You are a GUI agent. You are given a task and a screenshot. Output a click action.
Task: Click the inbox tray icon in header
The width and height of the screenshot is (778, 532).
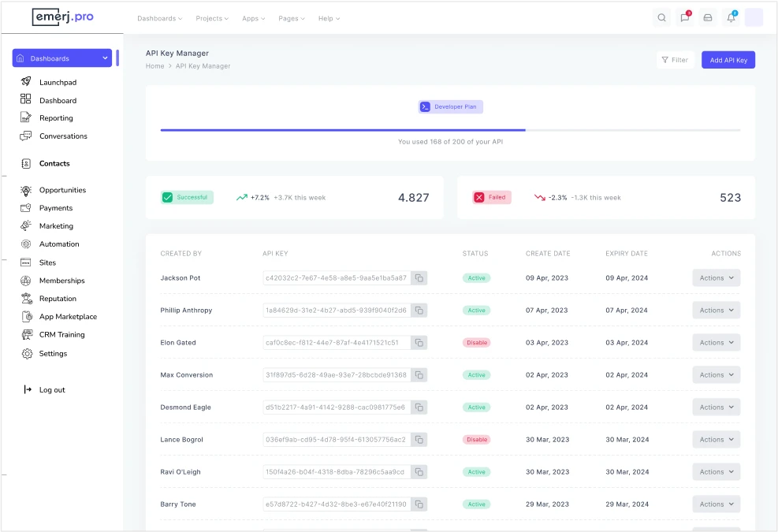coord(708,18)
